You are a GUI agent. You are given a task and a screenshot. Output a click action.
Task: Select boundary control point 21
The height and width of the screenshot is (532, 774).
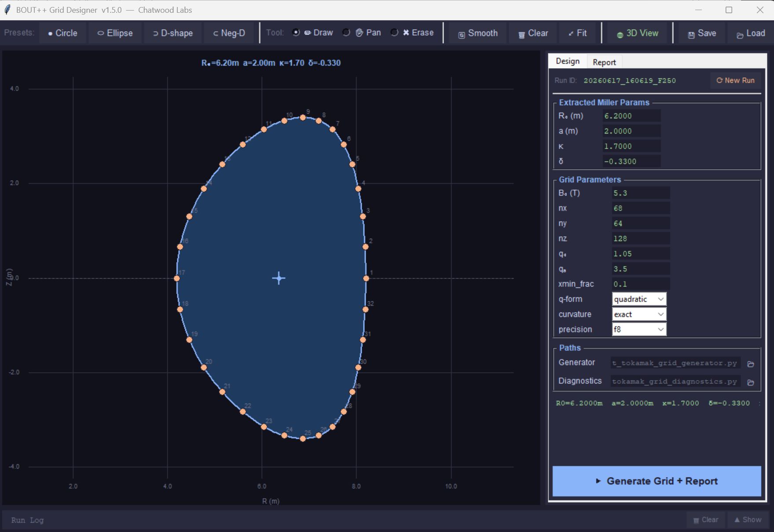222,392
